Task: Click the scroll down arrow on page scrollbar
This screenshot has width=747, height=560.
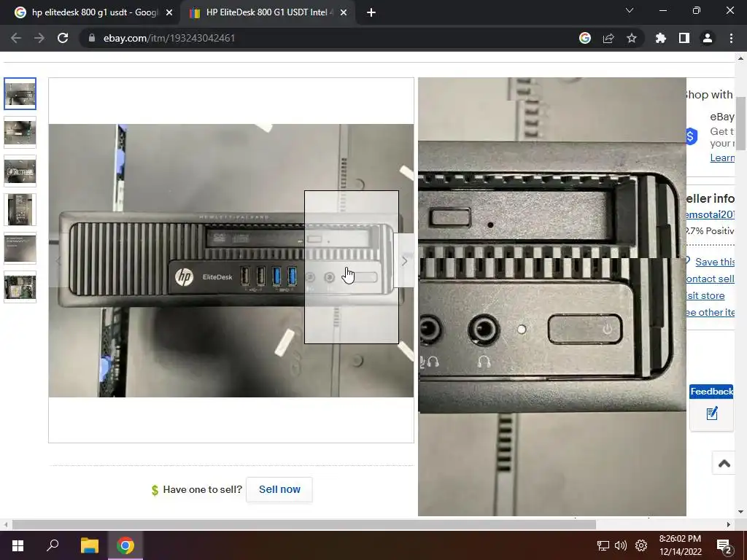Action: coord(740,512)
